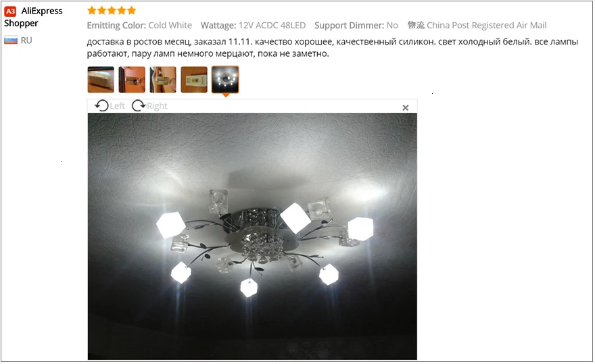Screen dimensions: 595x364
Task: Click the RU country label
Action: click(x=26, y=41)
